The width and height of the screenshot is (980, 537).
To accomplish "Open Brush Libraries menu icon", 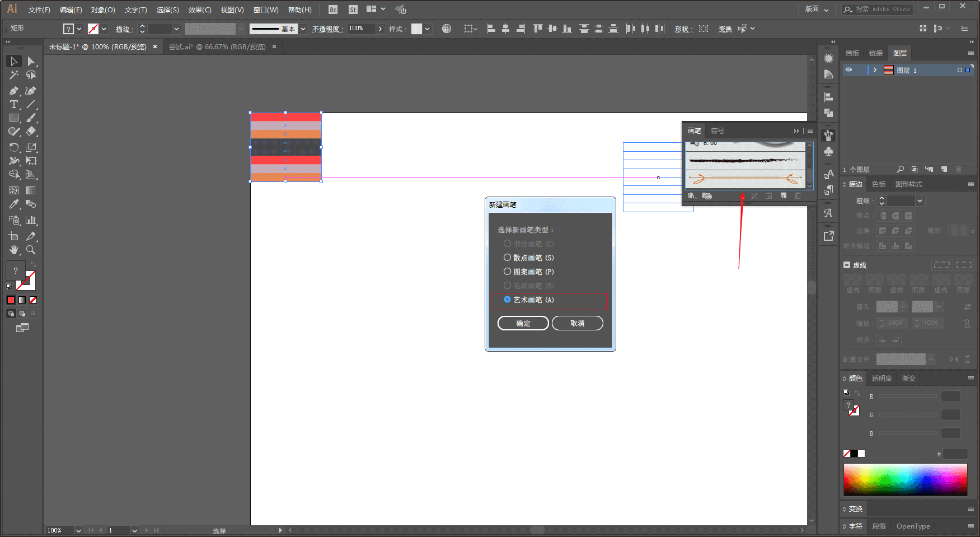I will tap(692, 196).
